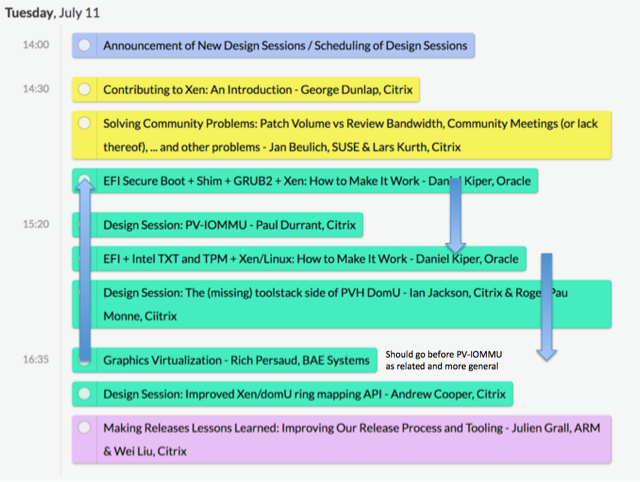Open the Announcement of New Design Sessions title

click(x=284, y=46)
